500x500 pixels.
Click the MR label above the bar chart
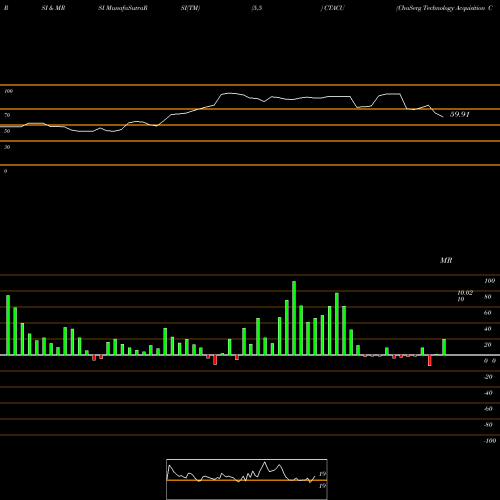(x=446, y=260)
